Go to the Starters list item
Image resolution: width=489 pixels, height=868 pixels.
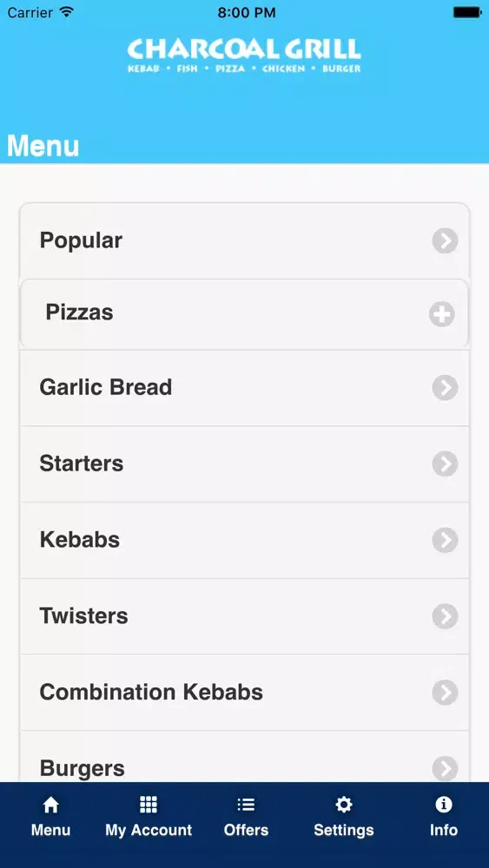[245, 464]
